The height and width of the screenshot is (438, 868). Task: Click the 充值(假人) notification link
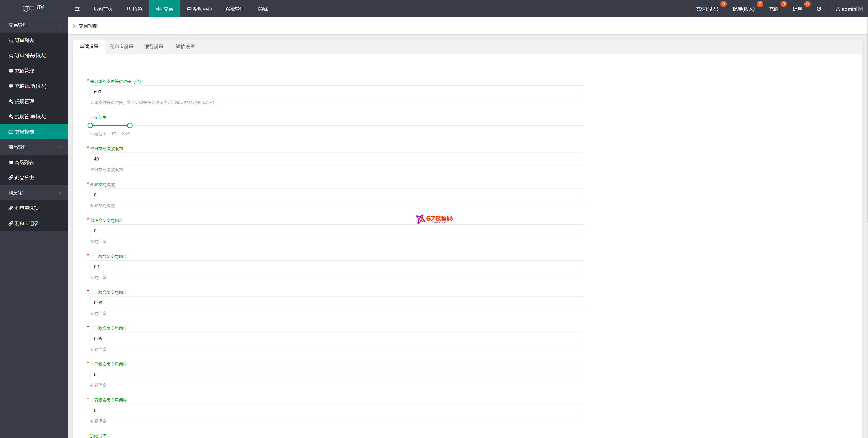[707, 9]
